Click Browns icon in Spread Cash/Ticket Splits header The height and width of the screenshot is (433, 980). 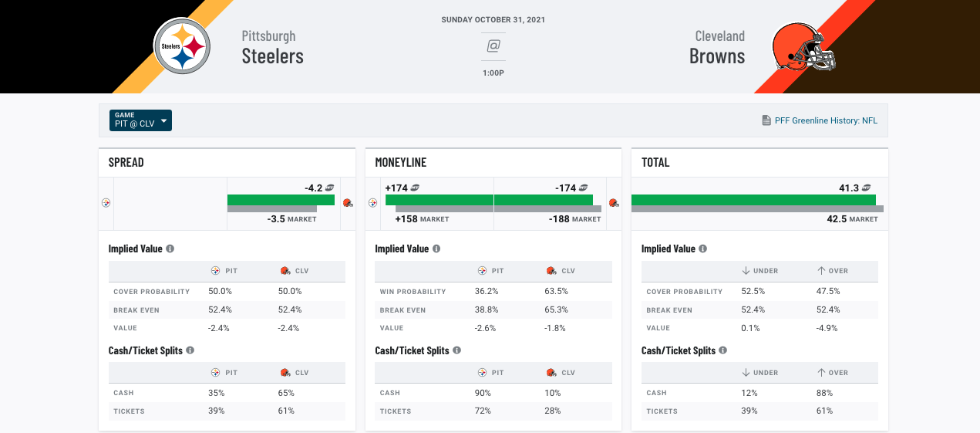(285, 372)
